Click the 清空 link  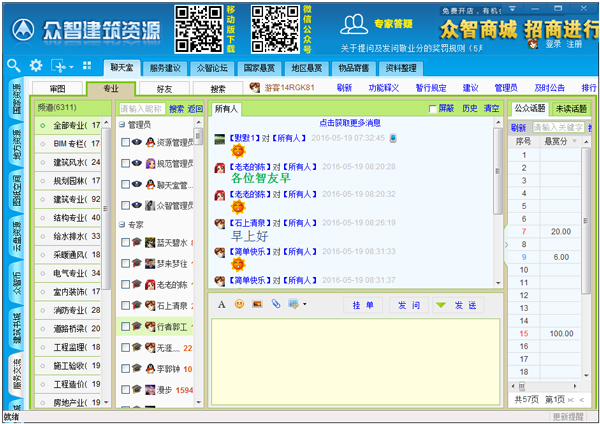(x=491, y=109)
